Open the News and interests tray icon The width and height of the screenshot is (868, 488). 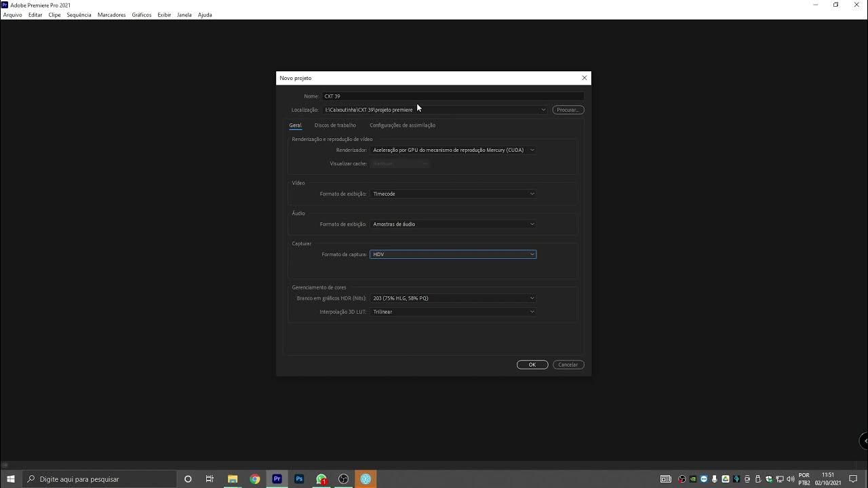coord(666,479)
